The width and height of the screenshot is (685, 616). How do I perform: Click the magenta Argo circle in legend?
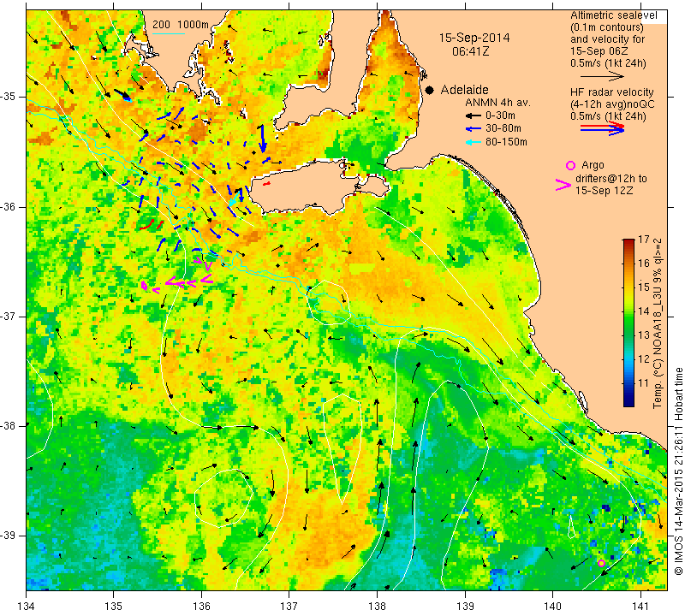[x=570, y=165]
